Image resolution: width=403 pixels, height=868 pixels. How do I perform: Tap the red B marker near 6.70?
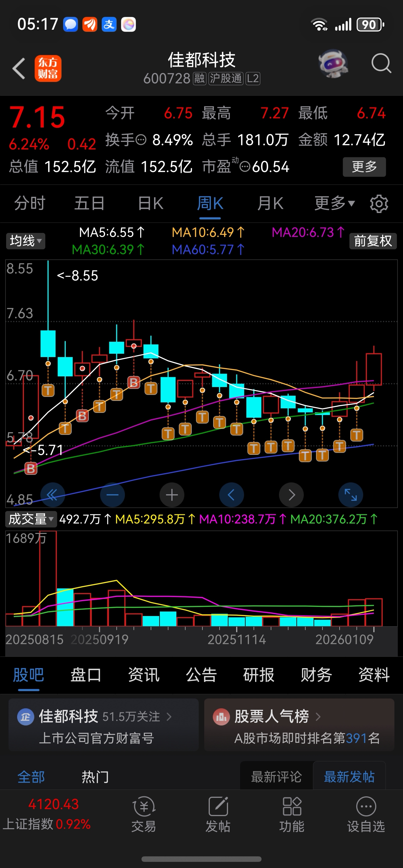[x=134, y=383]
